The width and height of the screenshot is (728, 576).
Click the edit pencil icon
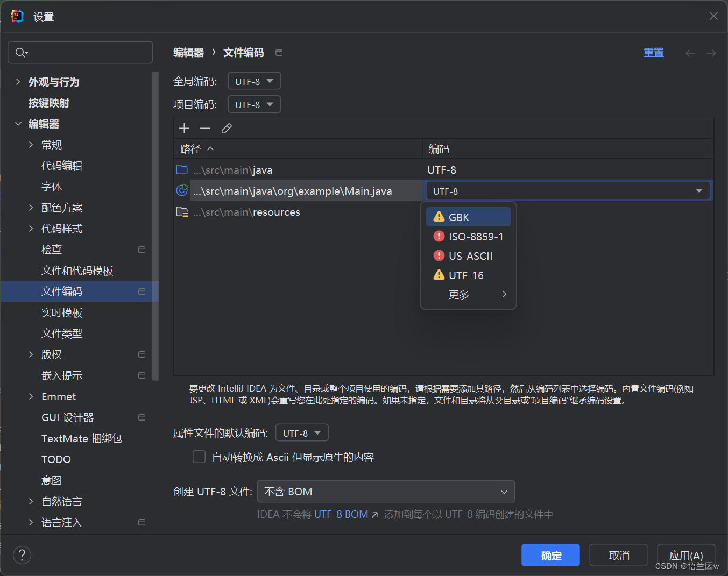[227, 128]
